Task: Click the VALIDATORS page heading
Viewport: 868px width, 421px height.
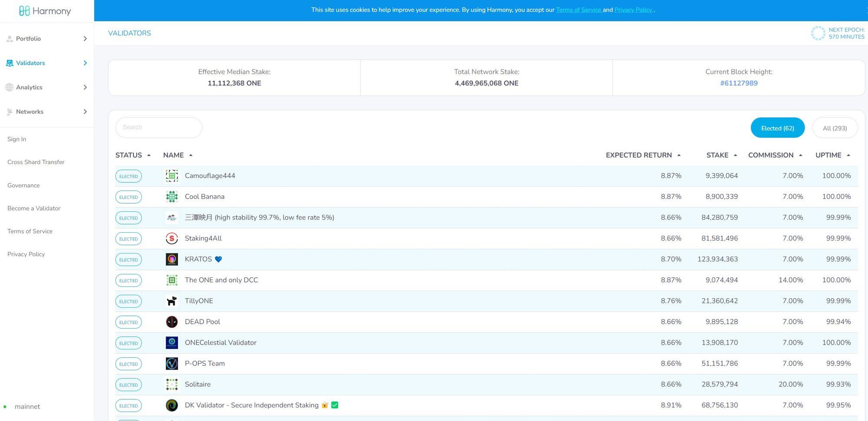Action: point(129,33)
